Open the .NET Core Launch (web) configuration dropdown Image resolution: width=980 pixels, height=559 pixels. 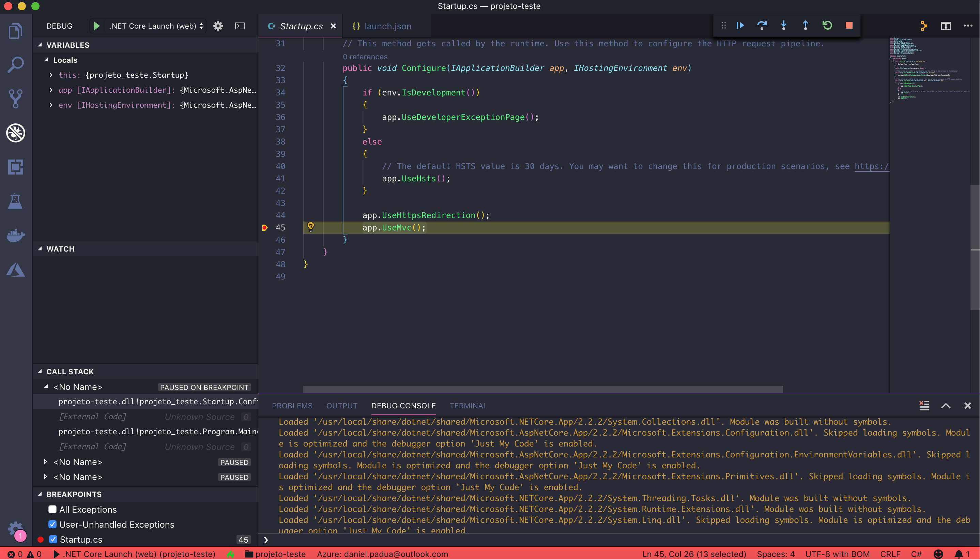click(155, 26)
